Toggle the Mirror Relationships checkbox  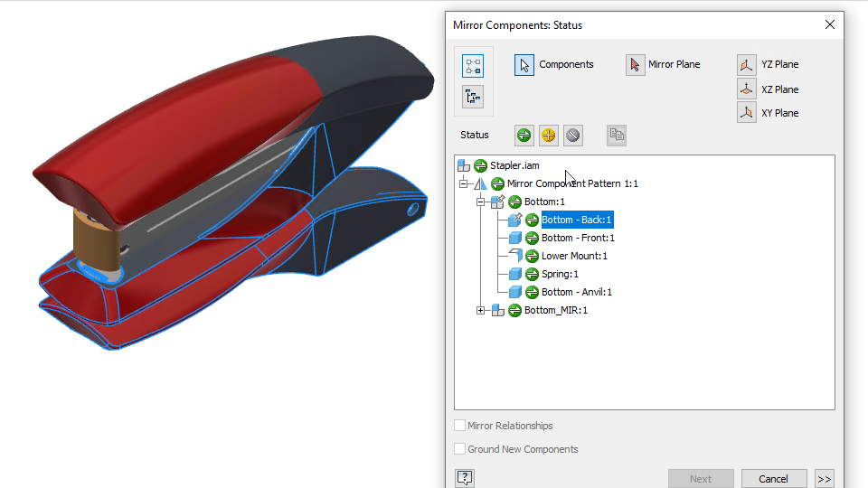(x=460, y=426)
